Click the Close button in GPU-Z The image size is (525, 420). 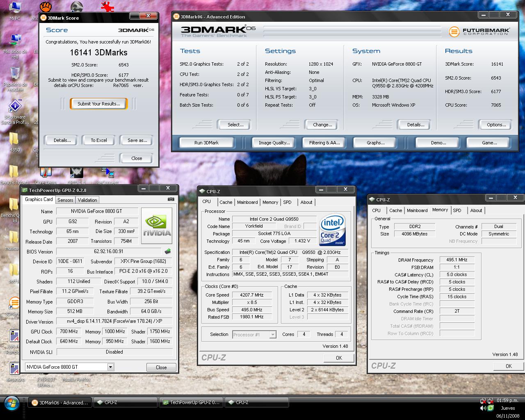[161, 367]
